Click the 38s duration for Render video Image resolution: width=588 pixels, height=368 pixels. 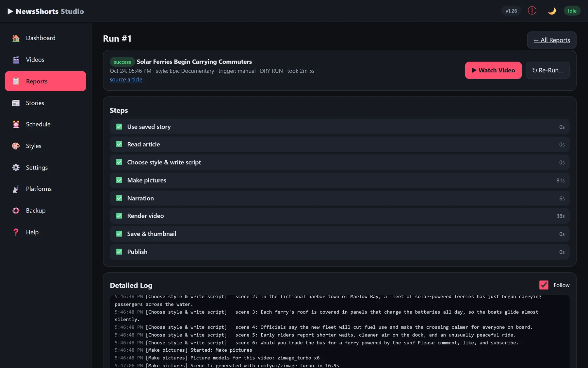(561, 216)
